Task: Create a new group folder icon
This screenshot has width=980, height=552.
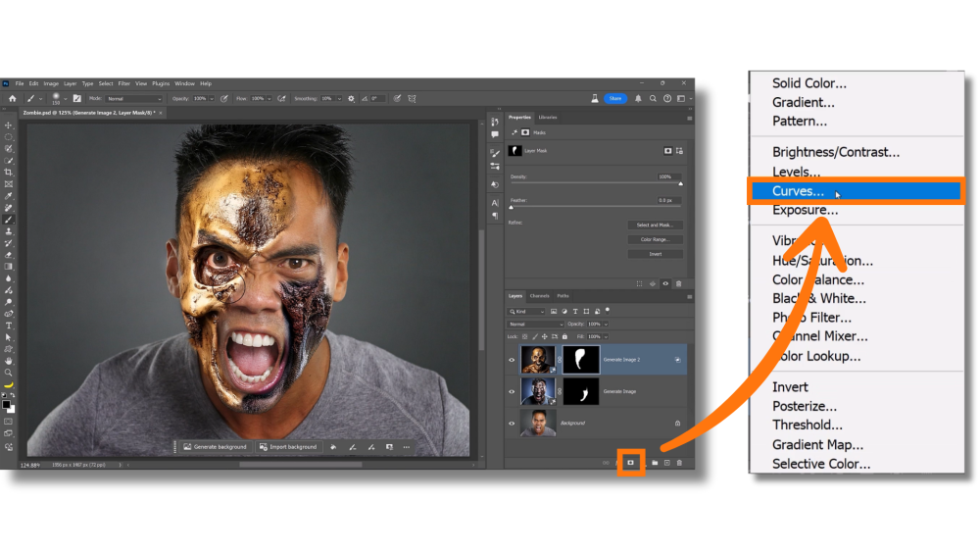Action: (655, 463)
